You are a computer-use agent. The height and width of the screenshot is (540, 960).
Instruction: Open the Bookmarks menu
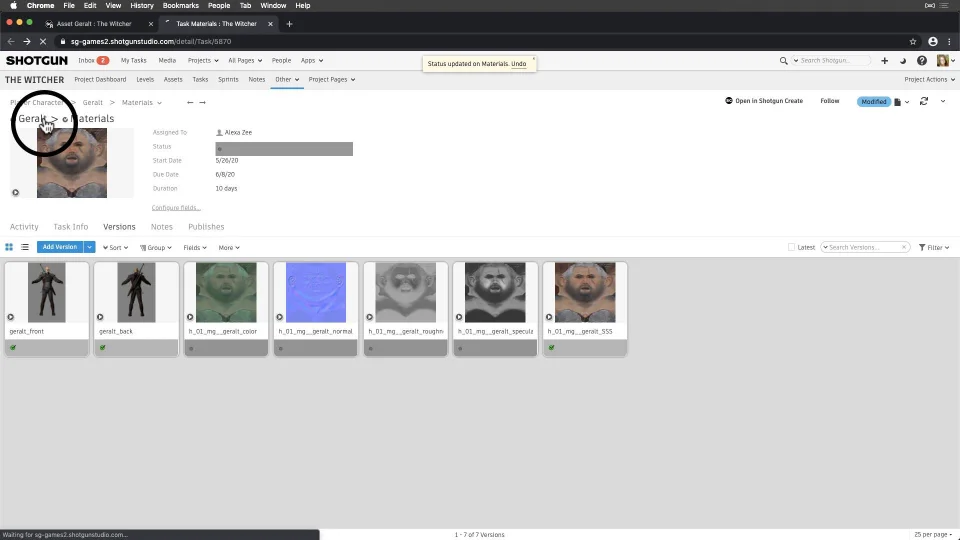point(181,6)
